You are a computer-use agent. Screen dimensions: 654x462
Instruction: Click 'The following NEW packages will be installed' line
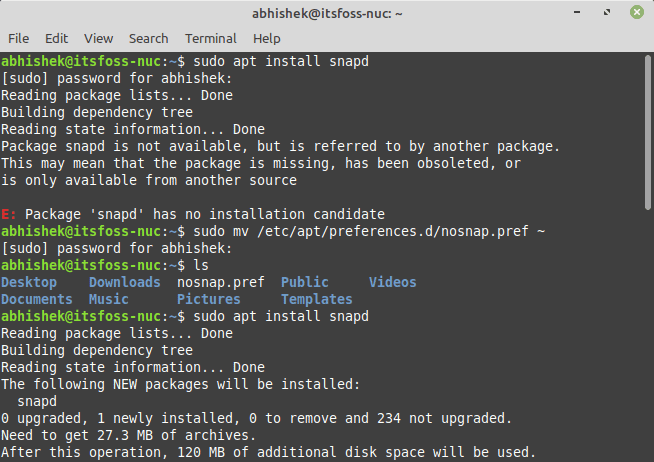(180, 384)
